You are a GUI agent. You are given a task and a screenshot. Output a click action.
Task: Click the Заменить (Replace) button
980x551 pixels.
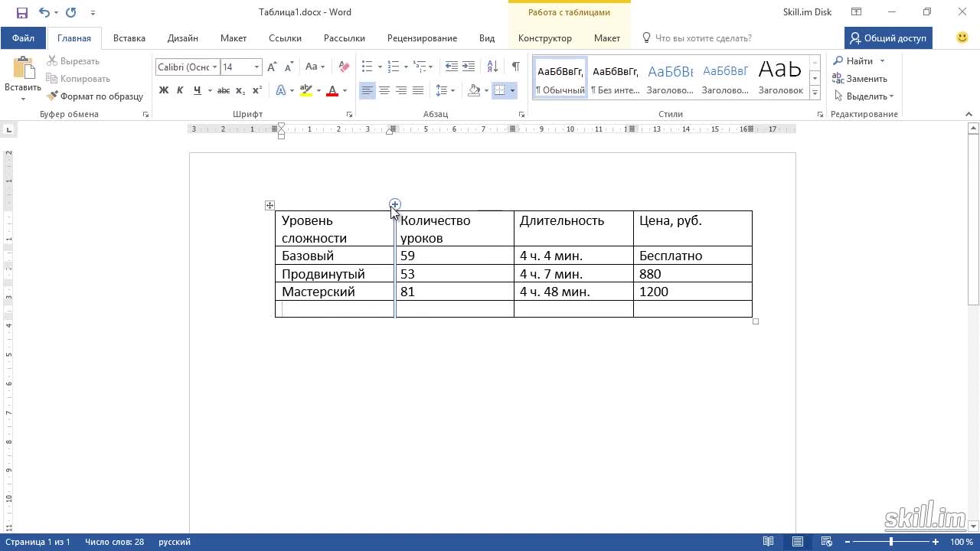pyautogui.click(x=861, y=79)
